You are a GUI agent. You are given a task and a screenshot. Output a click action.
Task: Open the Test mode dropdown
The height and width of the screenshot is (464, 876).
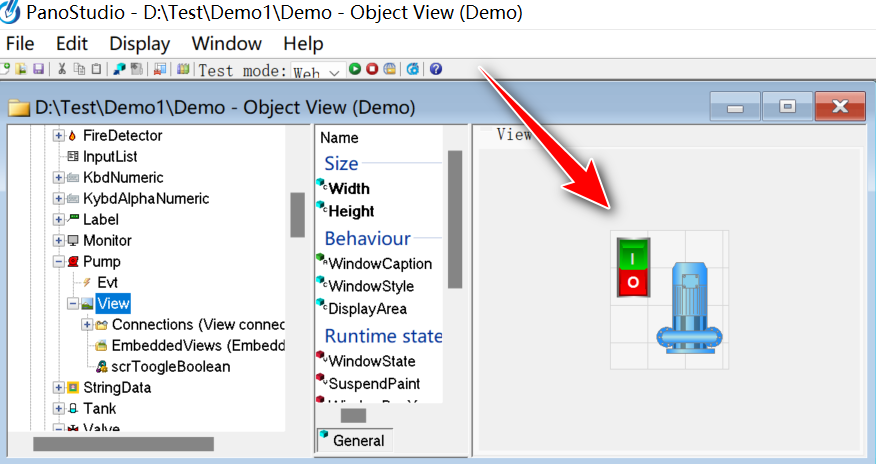[333, 71]
